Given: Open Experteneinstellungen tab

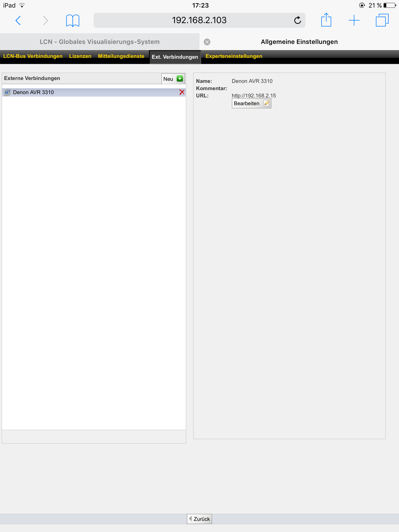Looking at the screenshot, I should point(234,56).
